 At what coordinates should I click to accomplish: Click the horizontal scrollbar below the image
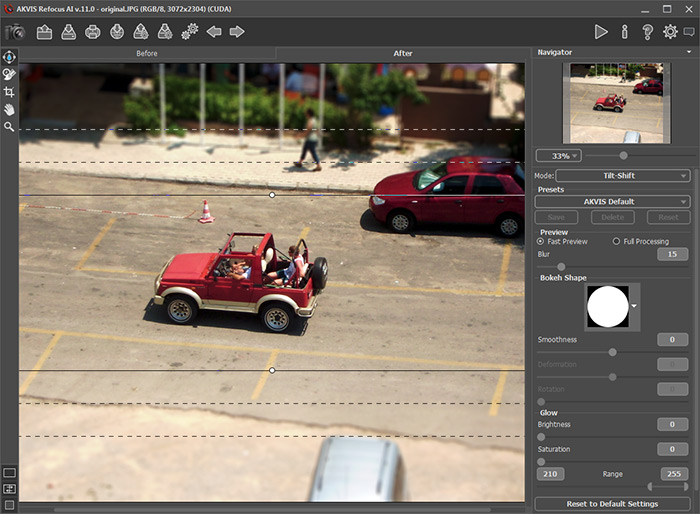271,510
